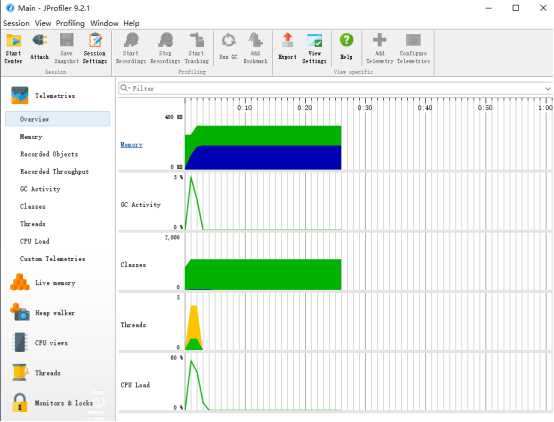Select Custom Telemetries in sidebar
The height and width of the screenshot is (422, 554).
click(x=53, y=259)
